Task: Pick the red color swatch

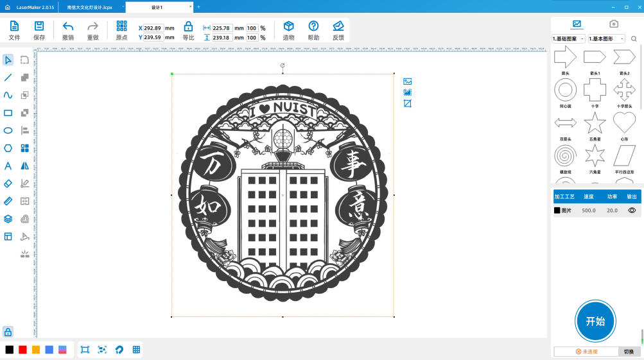Action: pyautogui.click(x=22, y=350)
